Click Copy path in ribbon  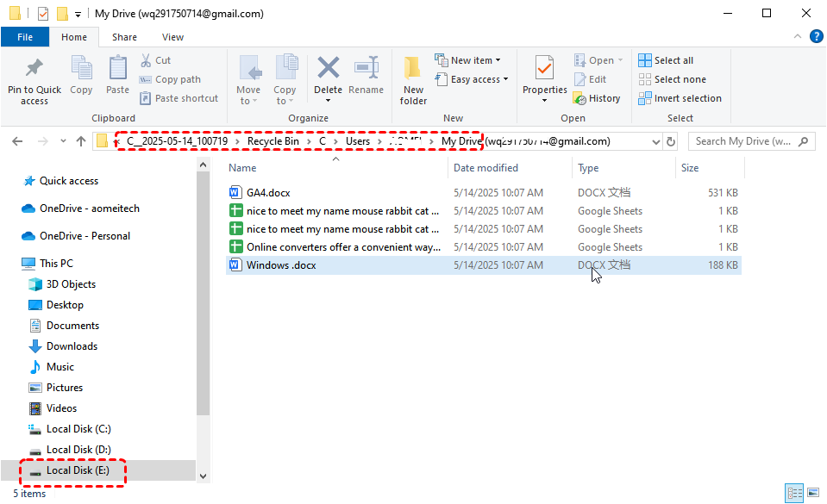click(x=170, y=79)
